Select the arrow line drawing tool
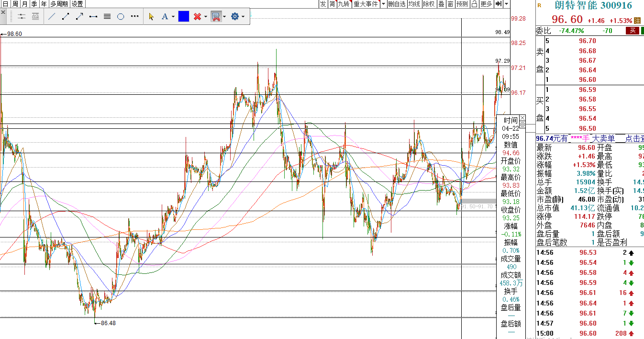 pos(79,16)
